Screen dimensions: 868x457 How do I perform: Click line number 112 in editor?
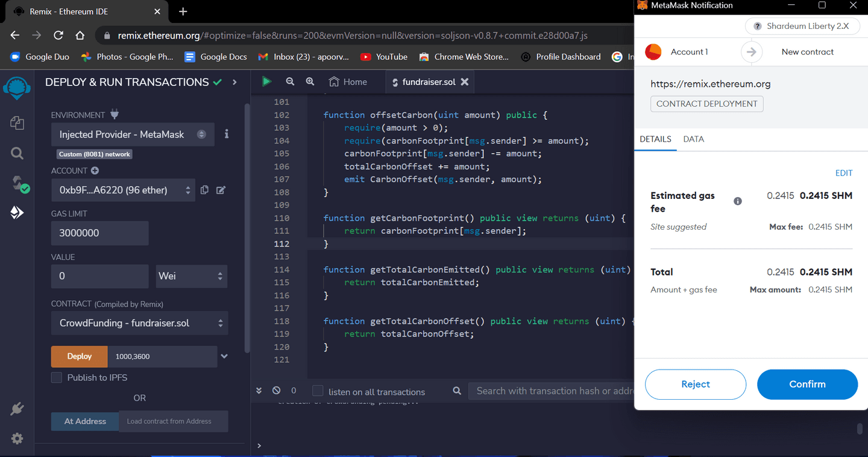[x=281, y=244]
